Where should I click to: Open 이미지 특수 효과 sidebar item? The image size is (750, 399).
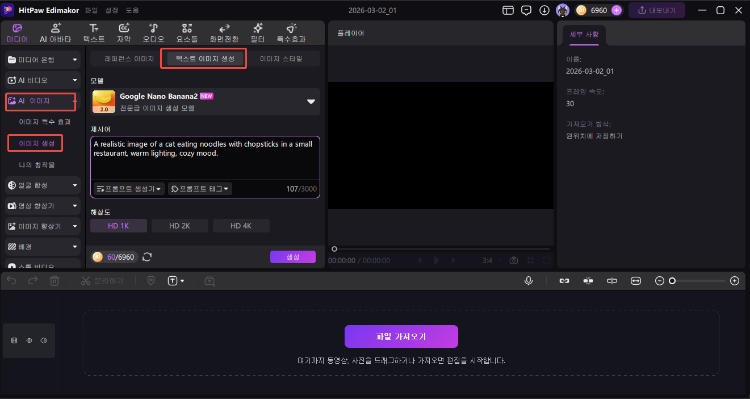click(x=44, y=122)
